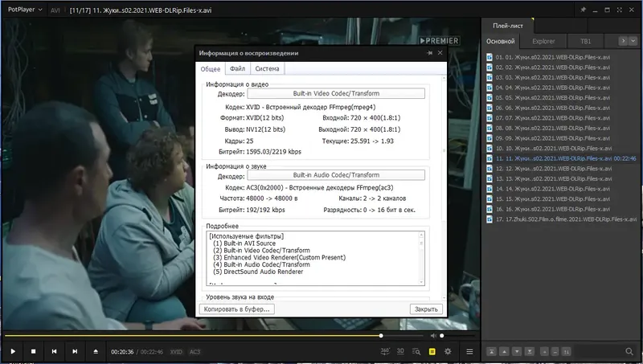Click the AVI format label in the title bar
This screenshot has width=643, height=364.
(x=55, y=10)
